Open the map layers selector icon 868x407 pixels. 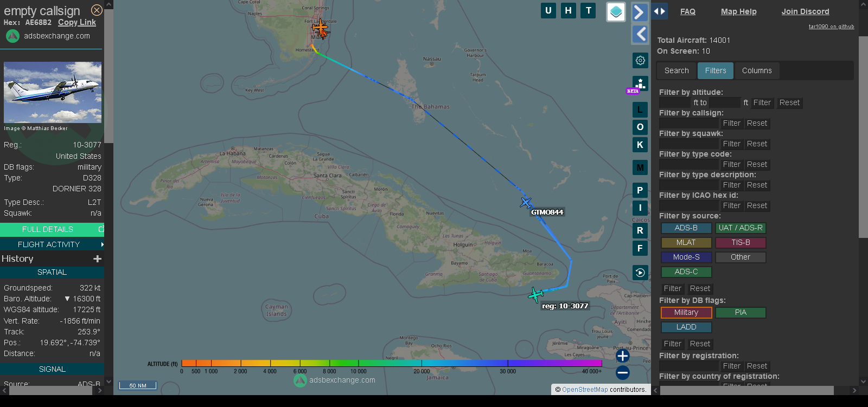tap(616, 12)
